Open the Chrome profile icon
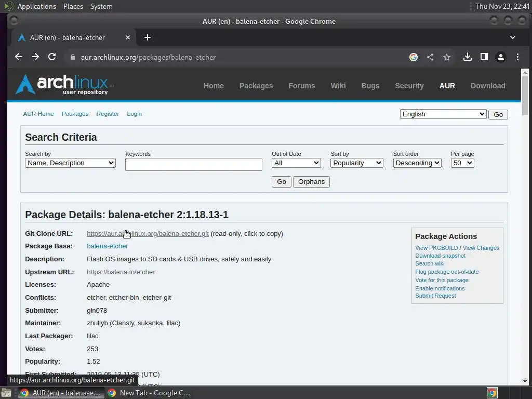 click(x=501, y=57)
